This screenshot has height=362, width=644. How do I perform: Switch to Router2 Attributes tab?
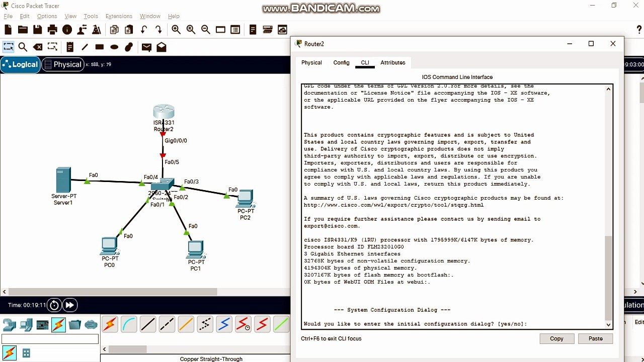392,63
